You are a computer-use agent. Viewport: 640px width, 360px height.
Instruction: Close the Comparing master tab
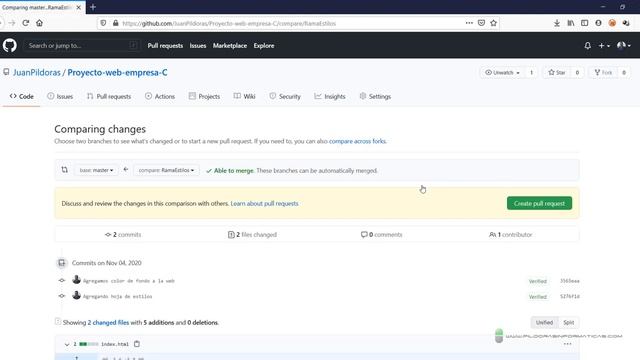point(78,7)
